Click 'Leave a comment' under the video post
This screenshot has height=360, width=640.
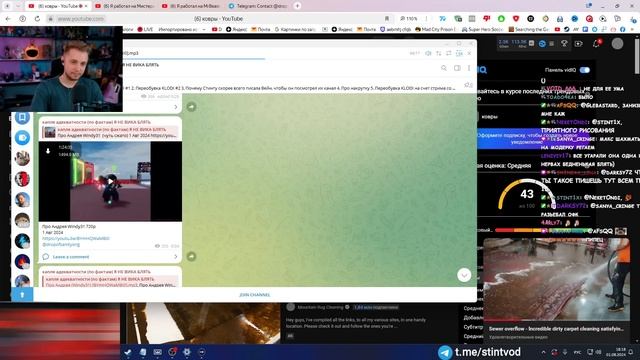click(71, 257)
